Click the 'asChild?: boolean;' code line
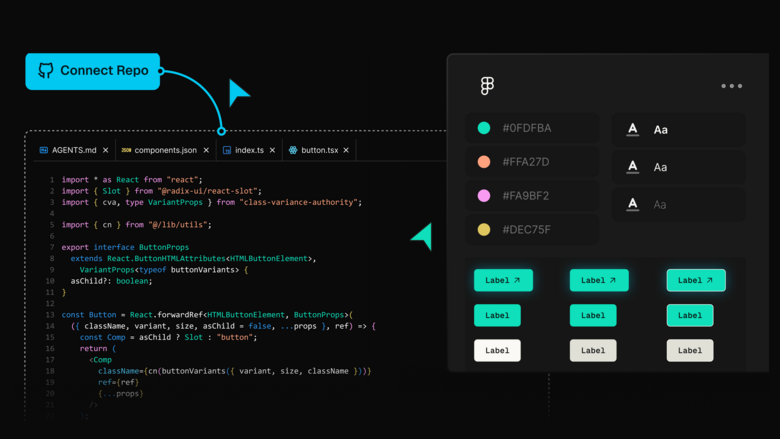Image resolution: width=780 pixels, height=439 pixels. (111, 281)
